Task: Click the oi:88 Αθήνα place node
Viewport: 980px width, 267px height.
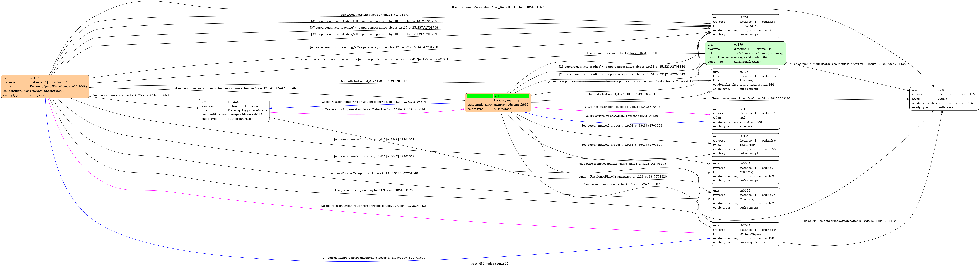Action: click(944, 99)
